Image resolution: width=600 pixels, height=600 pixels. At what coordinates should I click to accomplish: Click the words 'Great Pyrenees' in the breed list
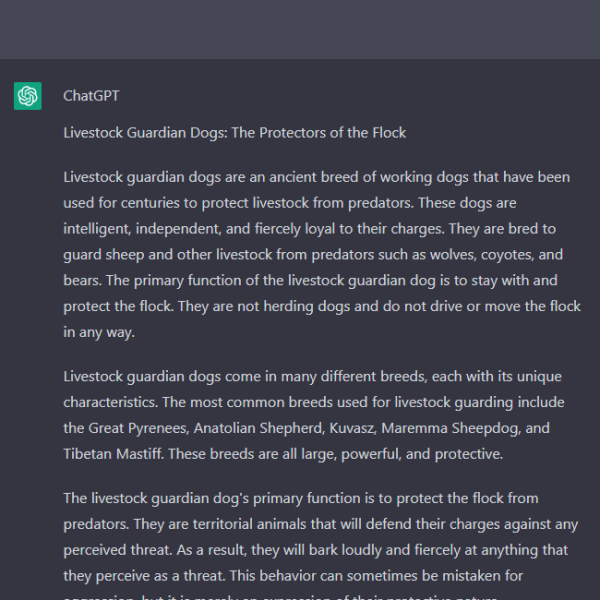[137, 428]
